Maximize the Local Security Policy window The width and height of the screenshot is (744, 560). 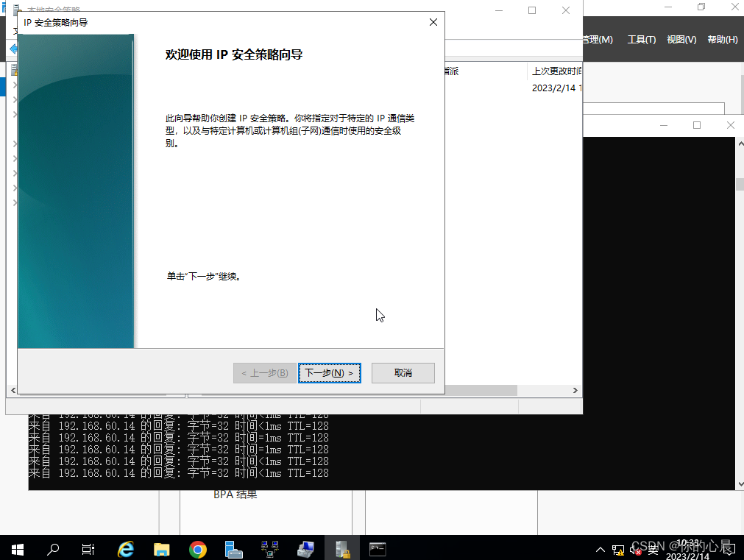pos(532,10)
